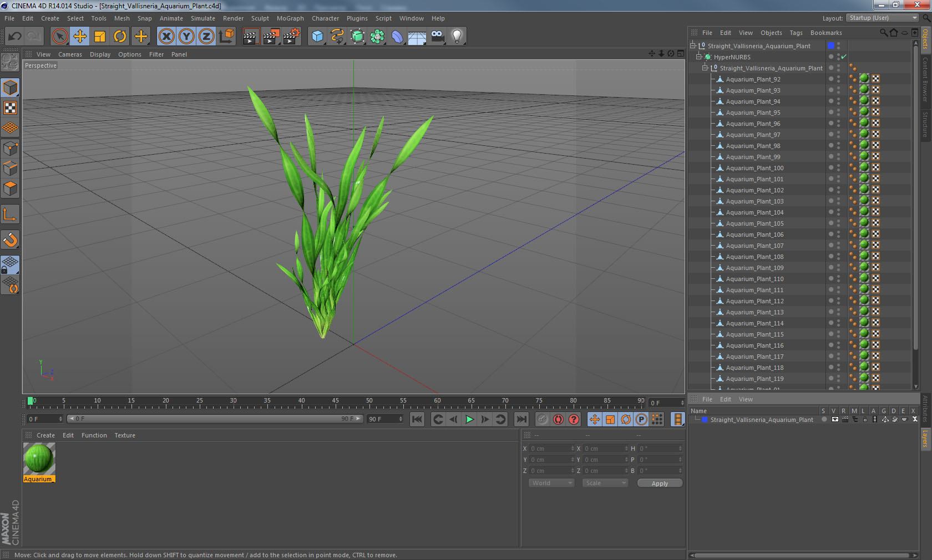The height and width of the screenshot is (560, 932).
Task: Render to Picture Viewer icon
Action: pyautogui.click(x=271, y=37)
